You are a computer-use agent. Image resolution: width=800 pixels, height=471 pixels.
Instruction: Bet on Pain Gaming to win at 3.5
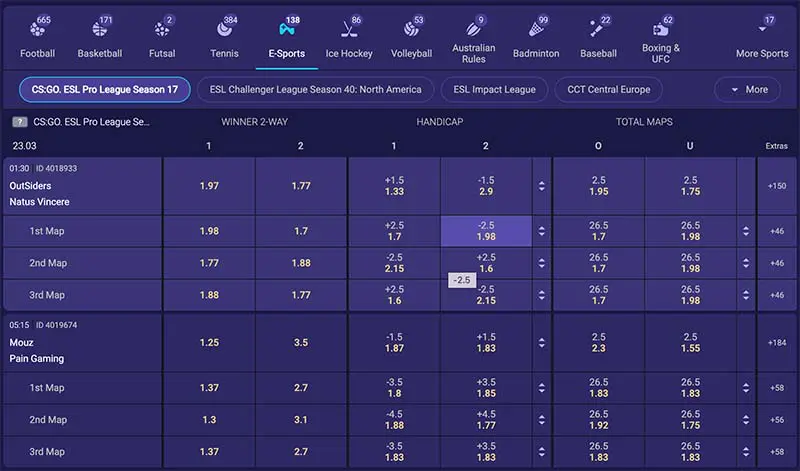point(301,342)
